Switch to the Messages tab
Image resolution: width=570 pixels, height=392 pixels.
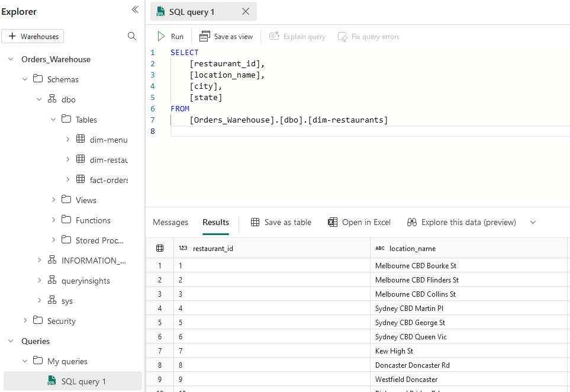pyautogui.click(x=170, y=222)
